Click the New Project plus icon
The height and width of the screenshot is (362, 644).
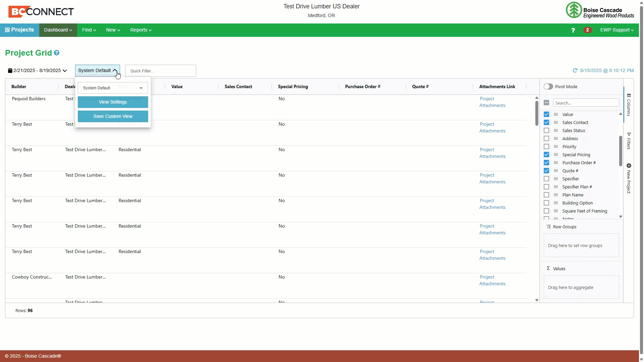(629, 166)
